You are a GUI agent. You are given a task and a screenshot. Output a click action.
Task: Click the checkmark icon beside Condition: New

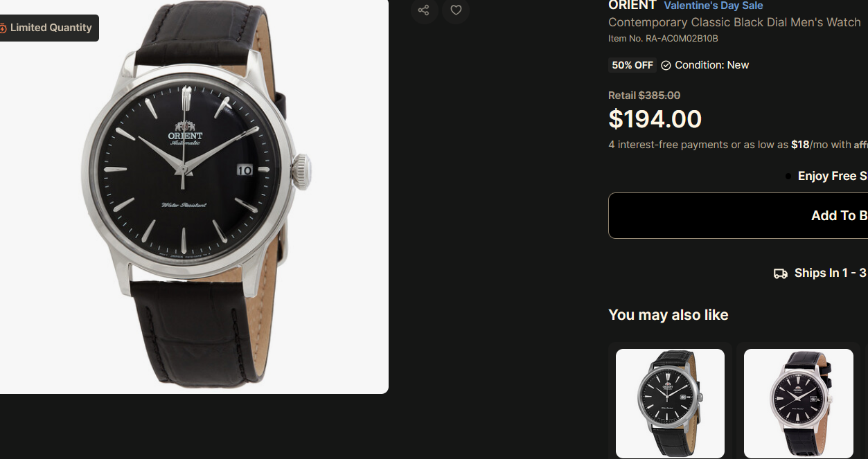pyautogui.click(x=666, y=65)
